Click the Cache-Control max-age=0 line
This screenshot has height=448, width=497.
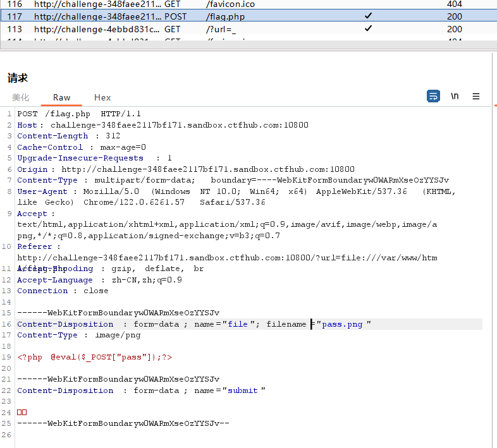click(82, 147)
